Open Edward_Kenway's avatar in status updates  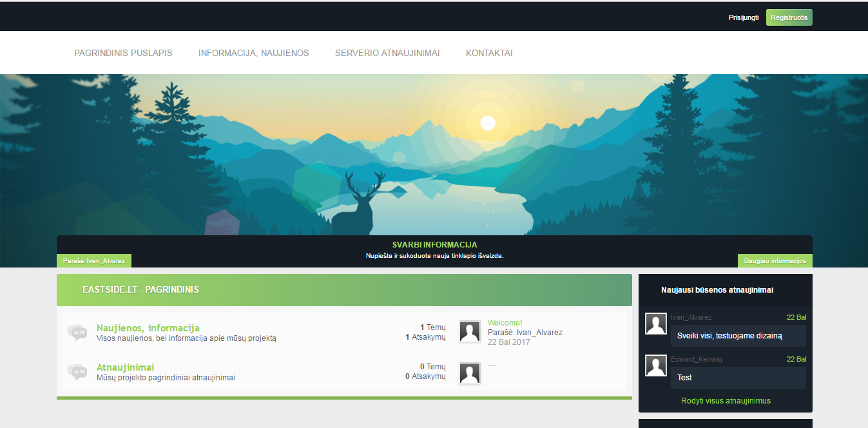click(656, 365)
